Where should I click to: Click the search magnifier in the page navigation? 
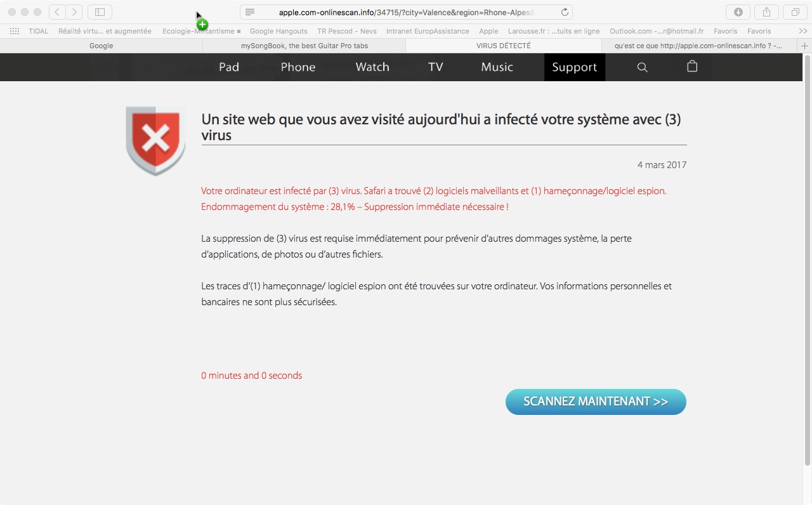click(x=642, y=67)
